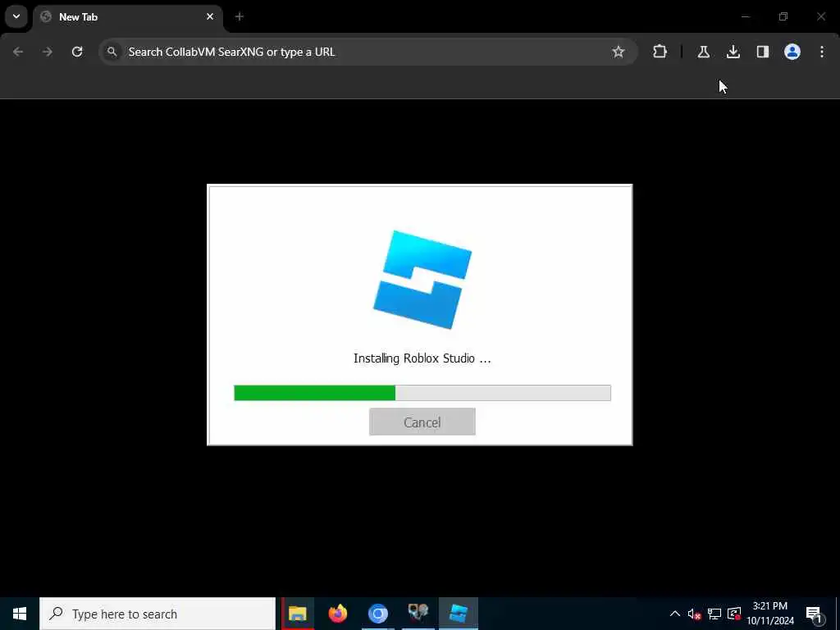Screen dimensions: 840x630
Task: Click the green installation progress bar
Action: coord(422,393)
